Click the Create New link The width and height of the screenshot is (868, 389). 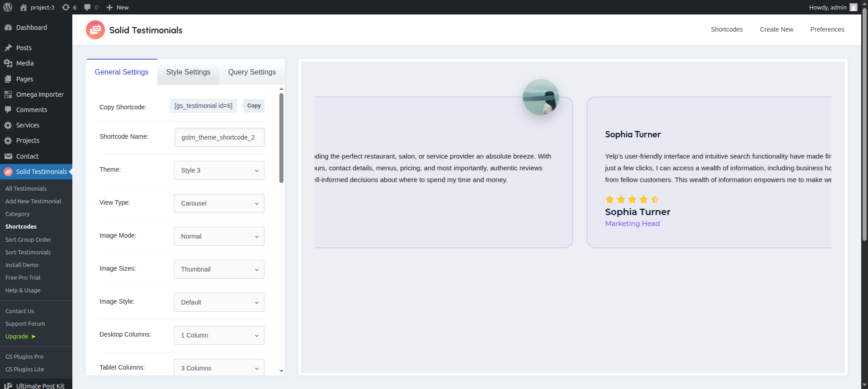click(x=776, y=29)
